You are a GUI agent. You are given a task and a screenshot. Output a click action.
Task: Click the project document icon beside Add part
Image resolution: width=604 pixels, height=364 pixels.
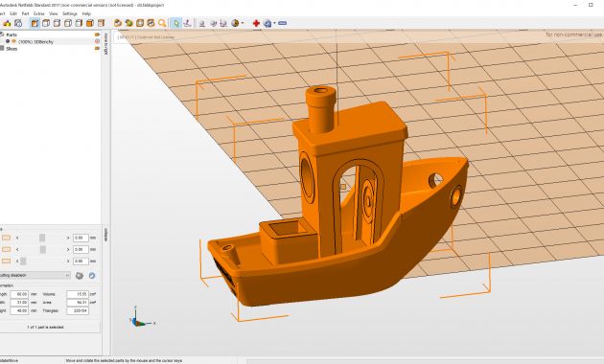(x=17, y=24)
